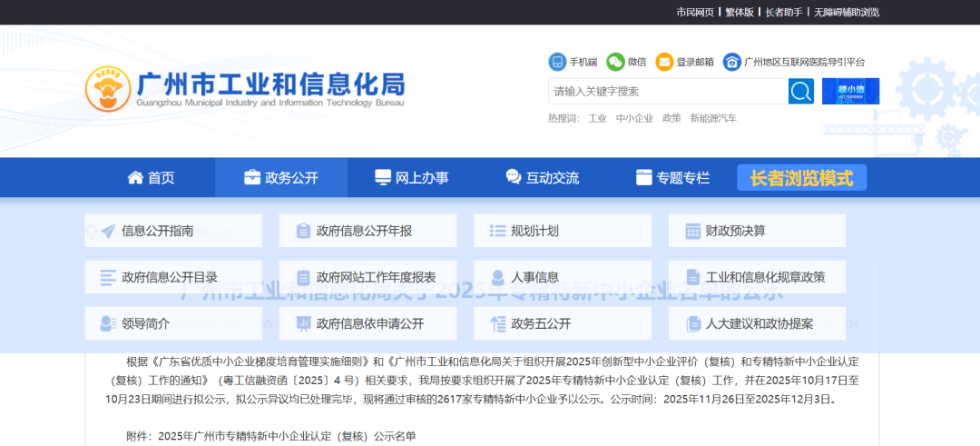Viewport: 980px width, 446px height.
Task: Enable 无障碍辅助浏览 accessibility mode
Action: [x=847, y=12]
